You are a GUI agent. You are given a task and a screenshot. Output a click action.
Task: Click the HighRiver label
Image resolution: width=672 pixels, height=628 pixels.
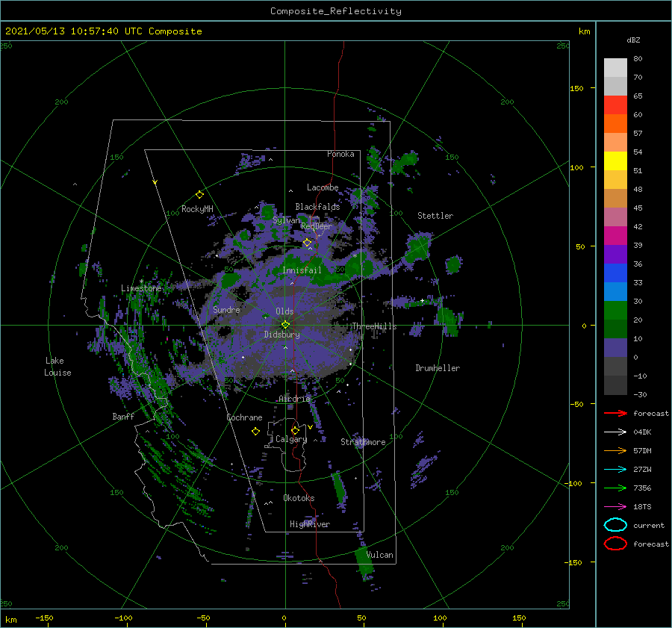pos(310,524)
